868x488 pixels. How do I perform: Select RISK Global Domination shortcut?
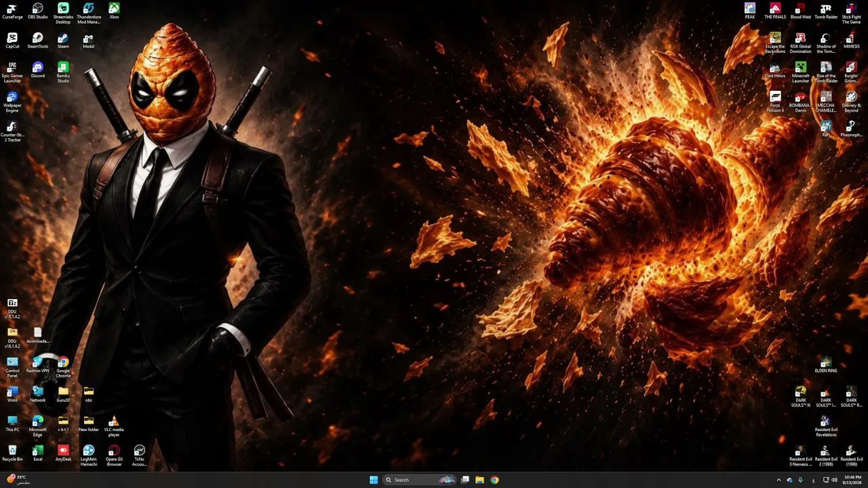(x=800, y=43)
